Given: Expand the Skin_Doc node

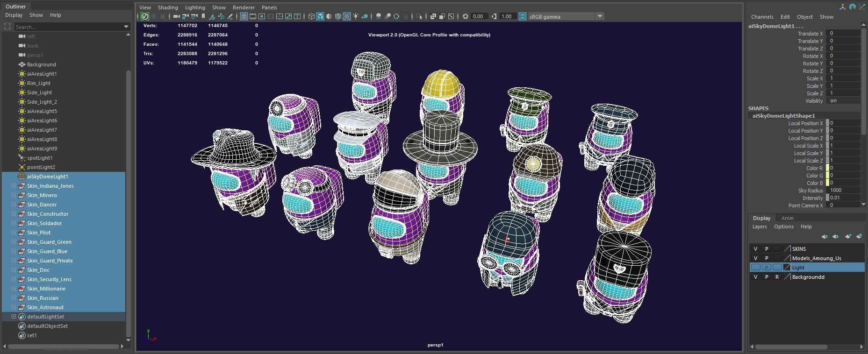Looking at the screenshot, I should (14, 270).
